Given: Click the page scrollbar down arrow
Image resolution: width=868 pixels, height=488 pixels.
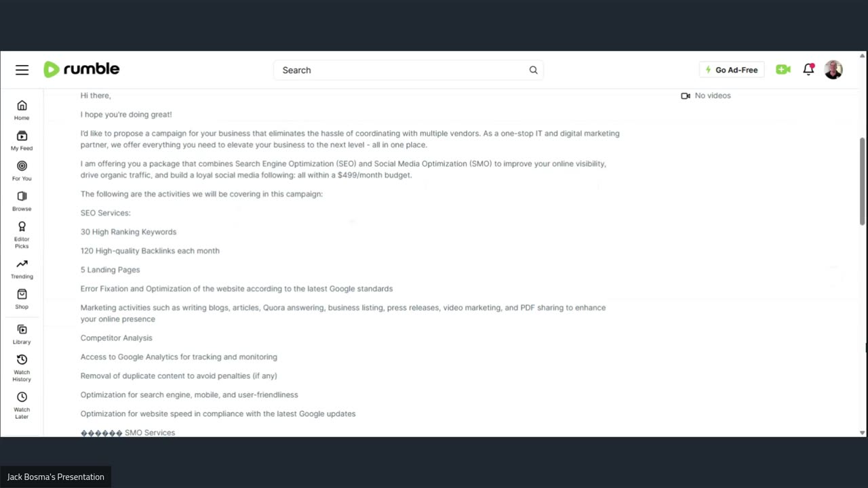Looking at the screenshot, I should [863, 432].
